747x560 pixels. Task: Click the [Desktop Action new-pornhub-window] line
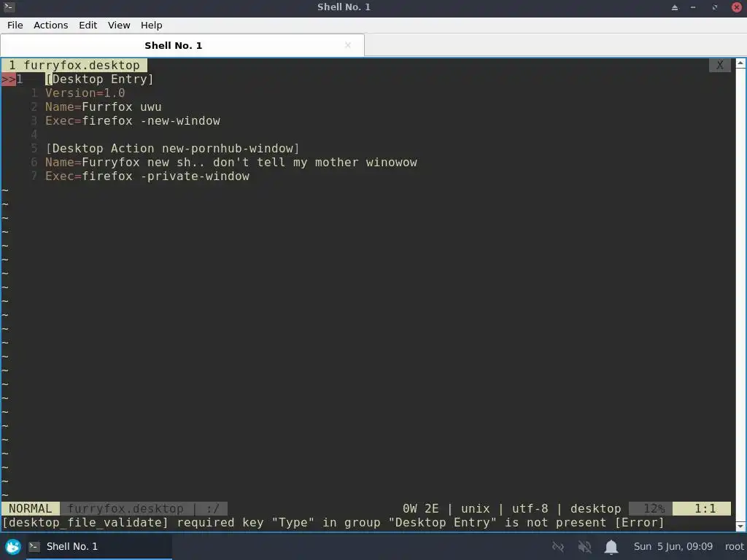point(172,148)
